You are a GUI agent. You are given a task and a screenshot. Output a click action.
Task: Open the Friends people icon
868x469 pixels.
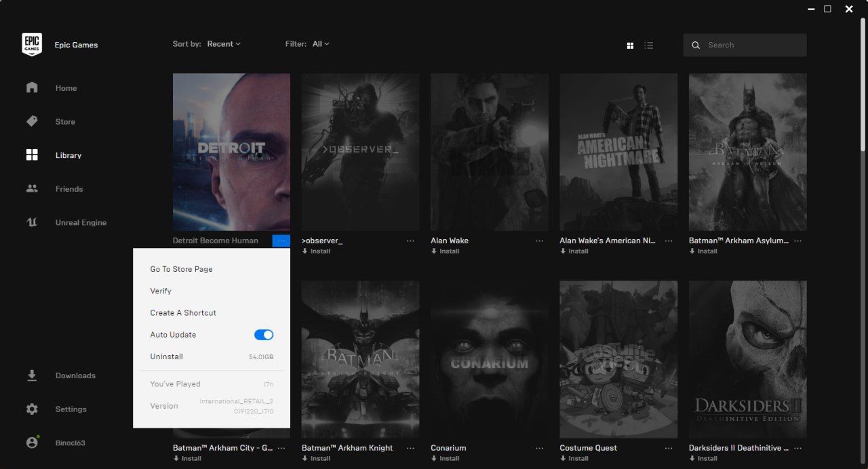32,188
